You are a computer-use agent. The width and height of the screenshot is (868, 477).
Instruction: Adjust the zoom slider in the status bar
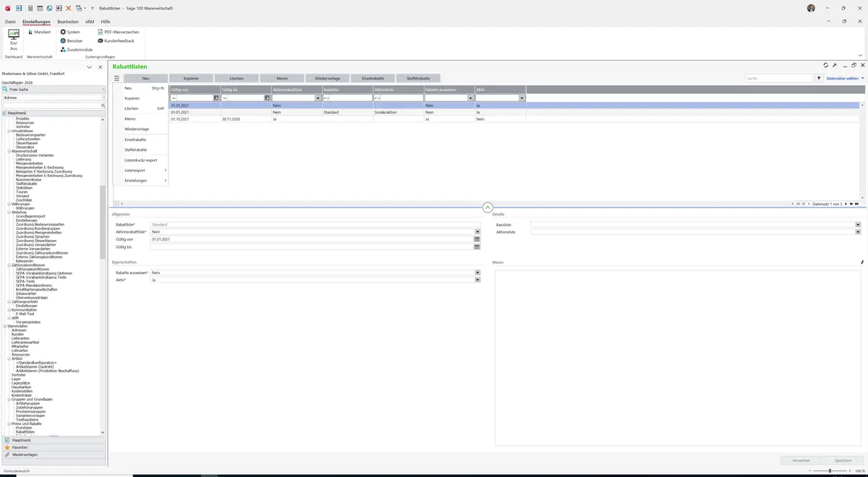[830, 470]
